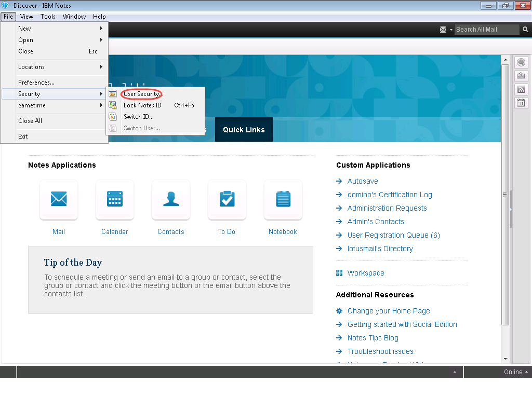Open the Notes Tips Blog link

pos(373,338)
